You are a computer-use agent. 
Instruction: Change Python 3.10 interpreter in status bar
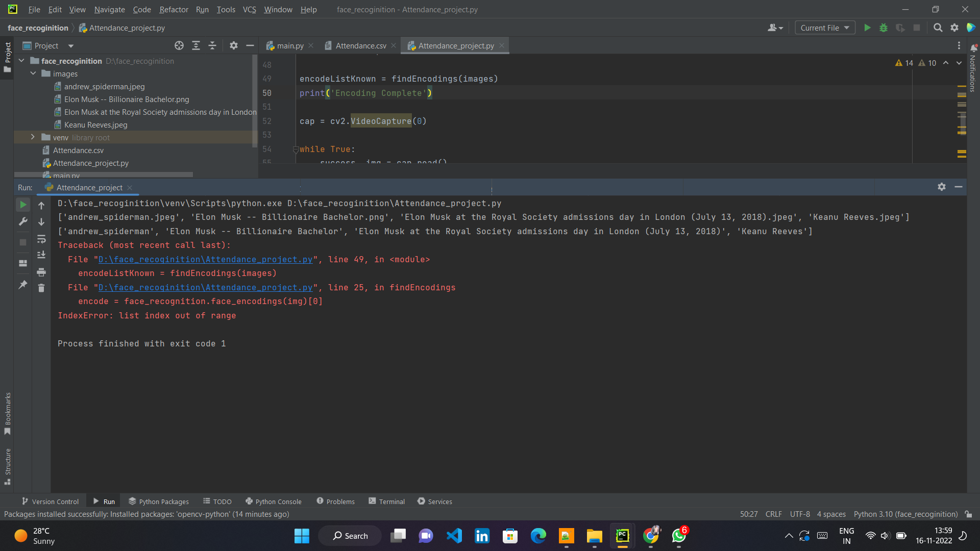click(905, 514)
